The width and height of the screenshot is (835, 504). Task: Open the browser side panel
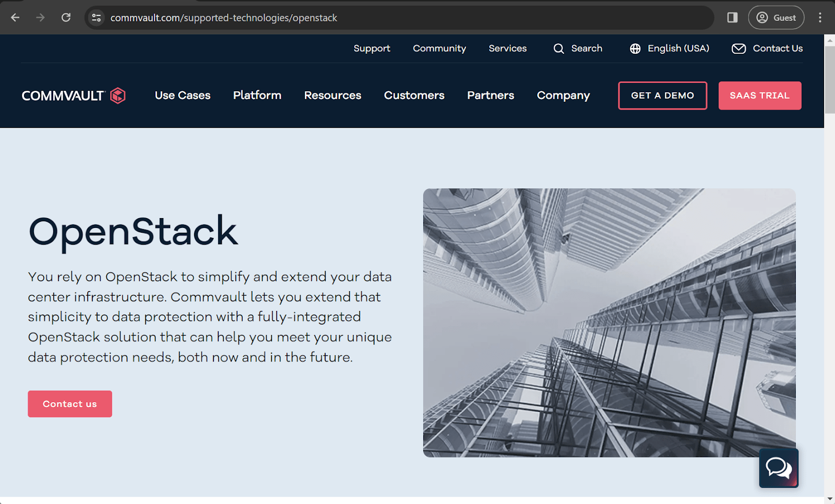coord(731,17)
